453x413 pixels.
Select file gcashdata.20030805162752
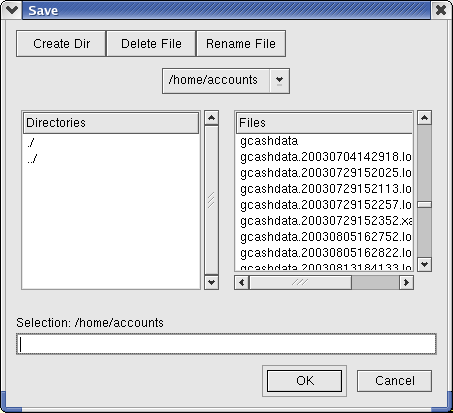point(324,236)
